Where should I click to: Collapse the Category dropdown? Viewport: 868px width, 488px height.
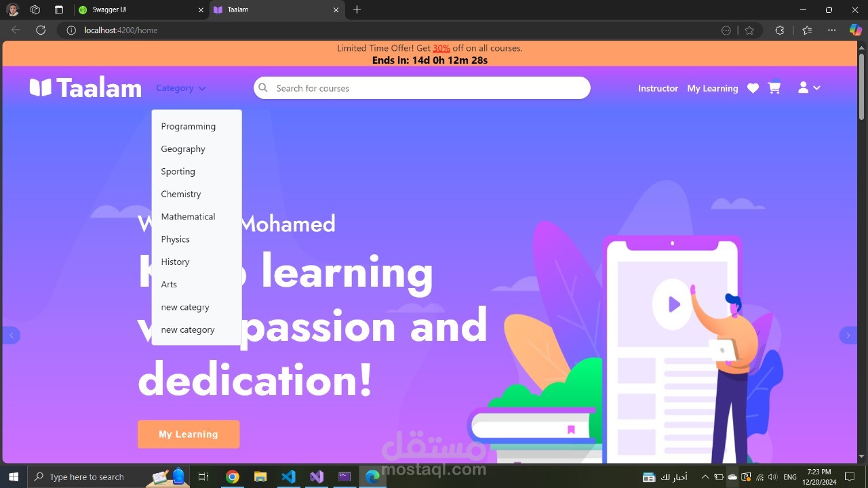(x=181, y=88)
